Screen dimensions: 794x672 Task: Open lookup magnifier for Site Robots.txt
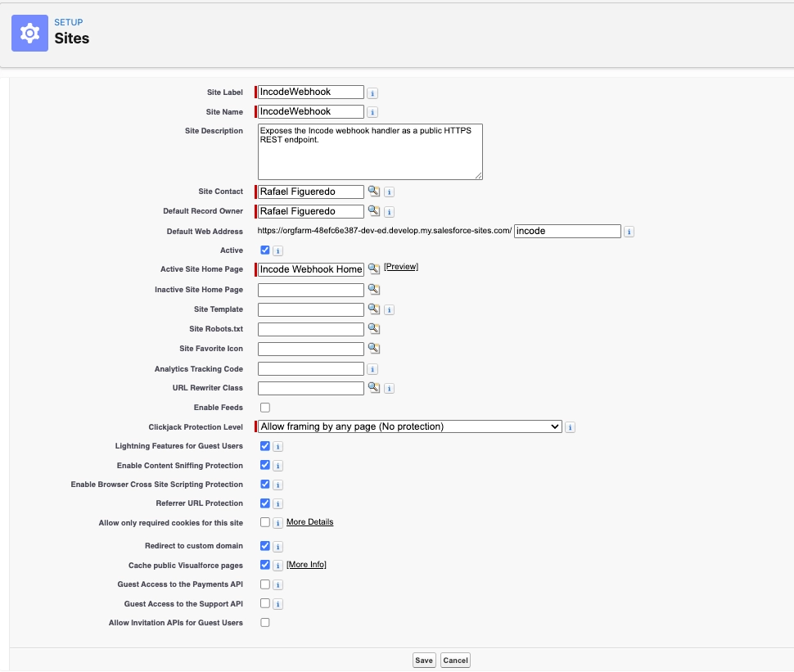374,329
